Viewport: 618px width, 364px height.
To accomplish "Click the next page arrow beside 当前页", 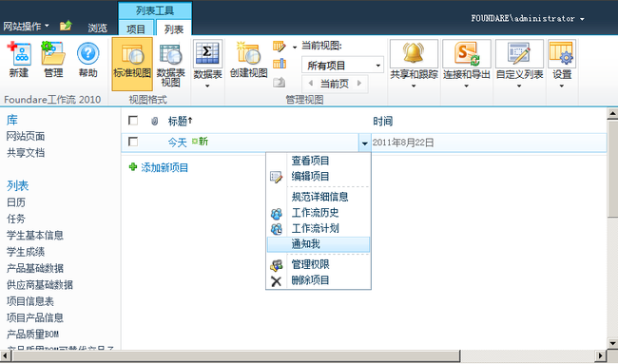I will coord(359,83).
